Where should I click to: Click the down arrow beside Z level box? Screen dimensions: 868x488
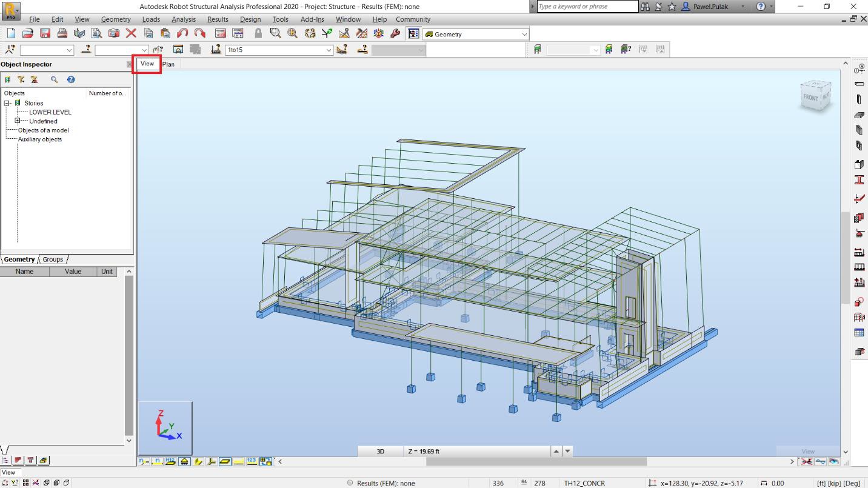[x=567, y=451]
